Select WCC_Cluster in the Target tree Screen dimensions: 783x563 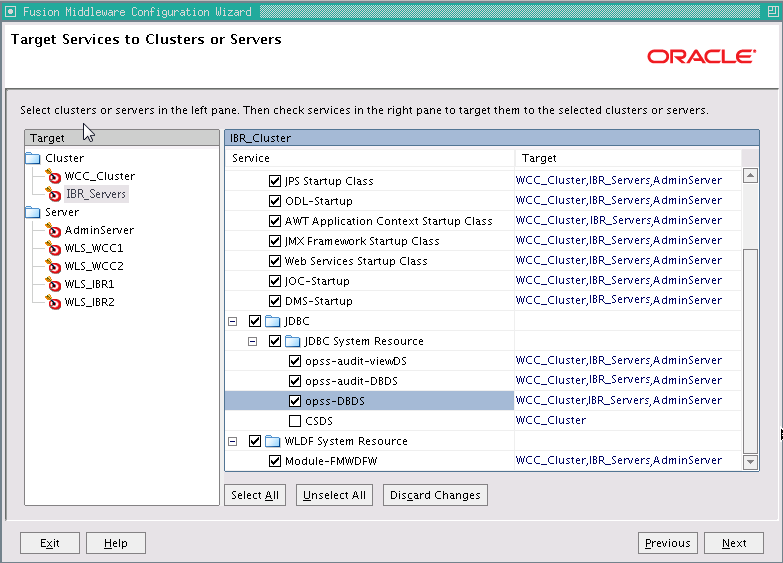click(100, 176)
